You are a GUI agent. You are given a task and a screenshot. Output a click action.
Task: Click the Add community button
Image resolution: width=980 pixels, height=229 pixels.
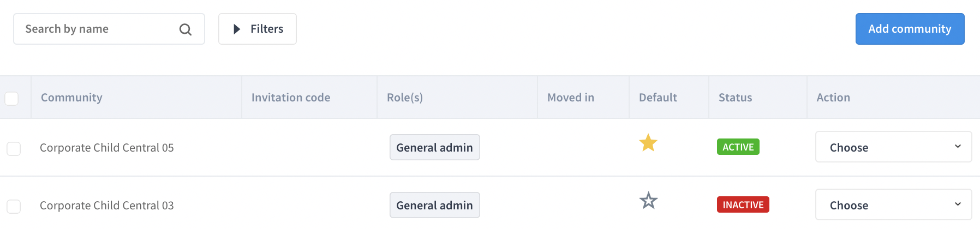pyautogui.click(x=910, y=29)
